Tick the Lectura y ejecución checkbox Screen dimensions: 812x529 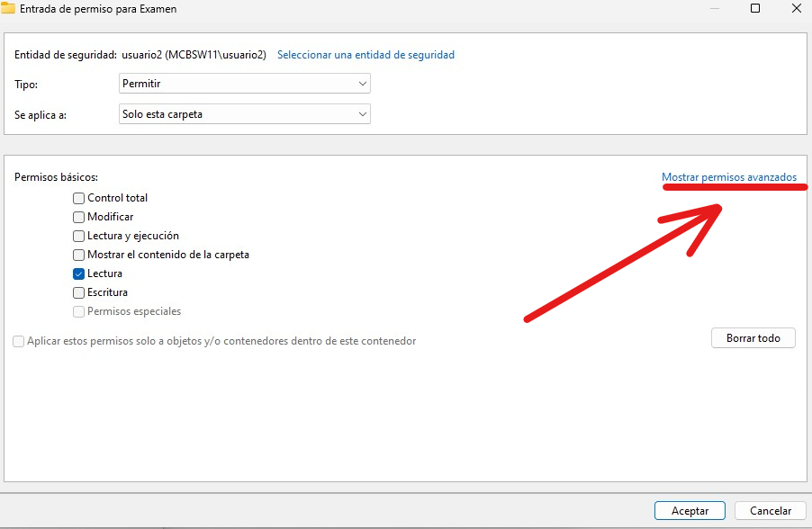click(x=79, y=236)
